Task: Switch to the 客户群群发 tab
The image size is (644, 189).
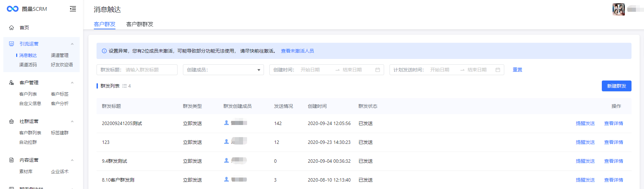Action: 139,24
